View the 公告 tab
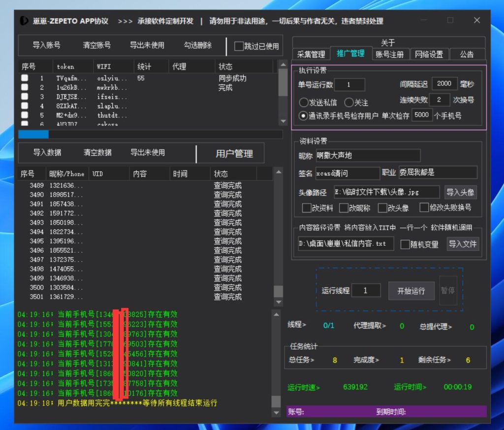Screen dimensions: 504x430 click(x=467, y=54)
